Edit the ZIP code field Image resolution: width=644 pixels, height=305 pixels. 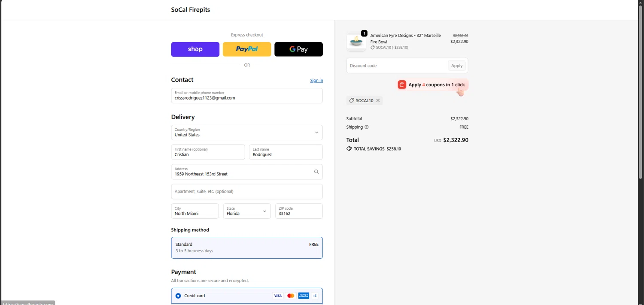point(299,211)
